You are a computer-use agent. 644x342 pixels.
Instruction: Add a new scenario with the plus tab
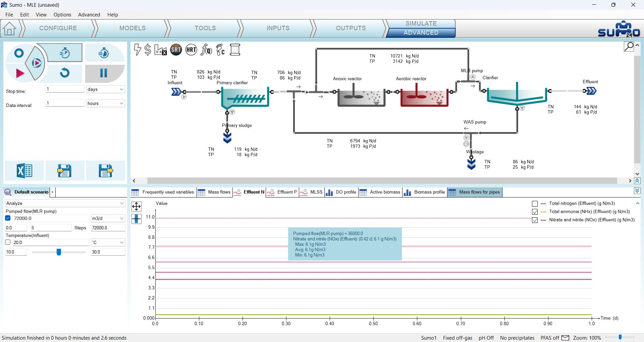pyautogui.click(x=52, y=192)
